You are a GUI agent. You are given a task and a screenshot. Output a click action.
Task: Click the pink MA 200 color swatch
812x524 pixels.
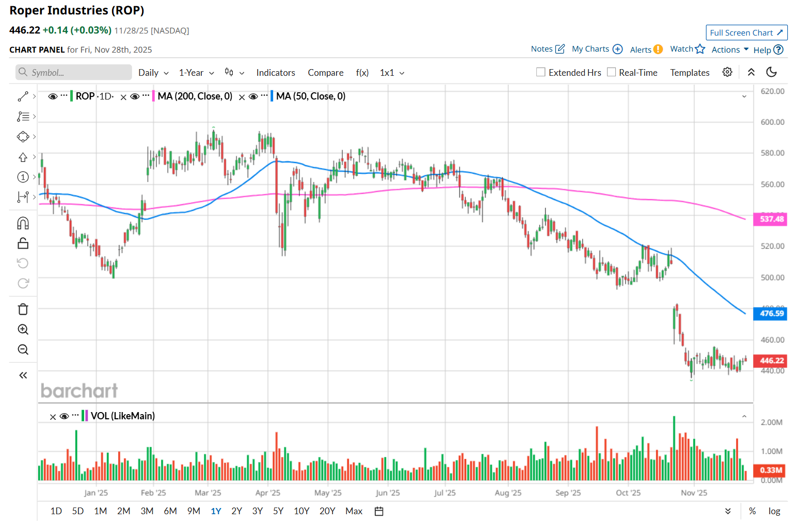[x=153, y=96]
